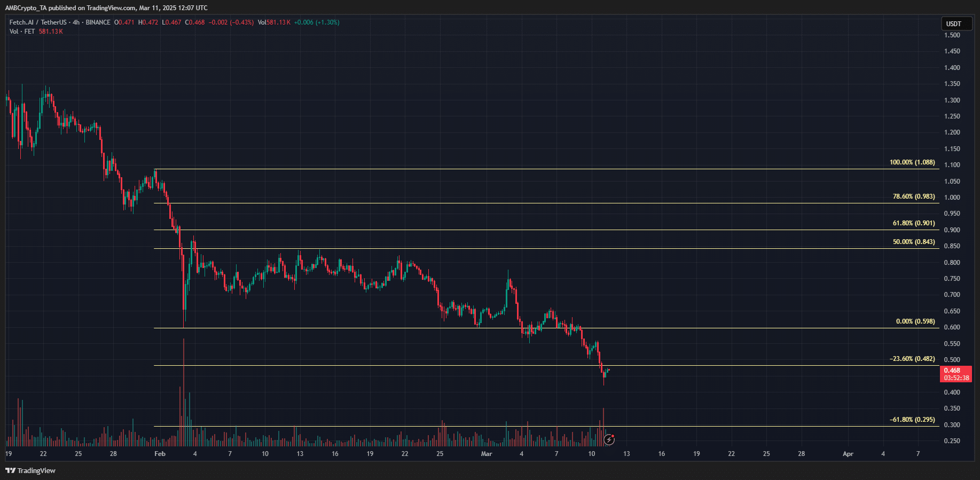The width and height of the screenshot is (980, 480).
Task: Click the 50.00% (0.843) Fibonacci label
Action: tap(914, 242)
